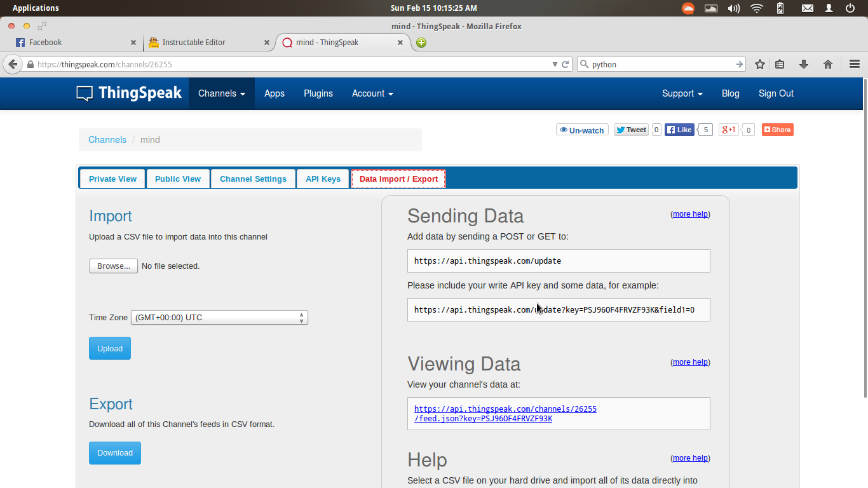This screenshot has width=868, height=488.
Task: Open the Plugins menu item
Action: [318, 93]
